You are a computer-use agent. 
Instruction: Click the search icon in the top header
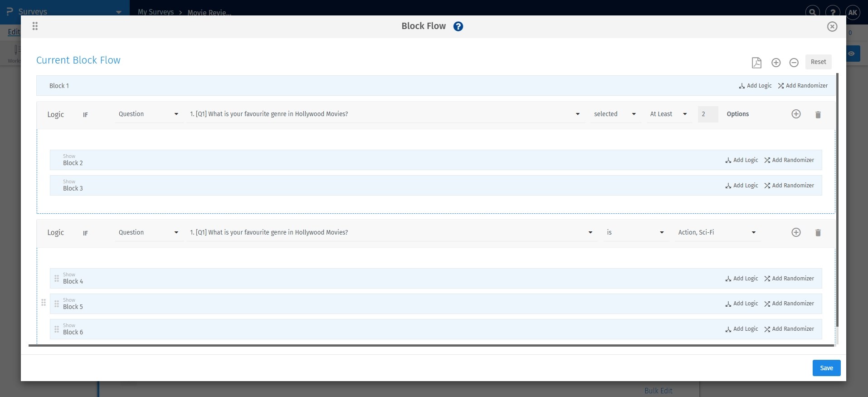(812, 12)
